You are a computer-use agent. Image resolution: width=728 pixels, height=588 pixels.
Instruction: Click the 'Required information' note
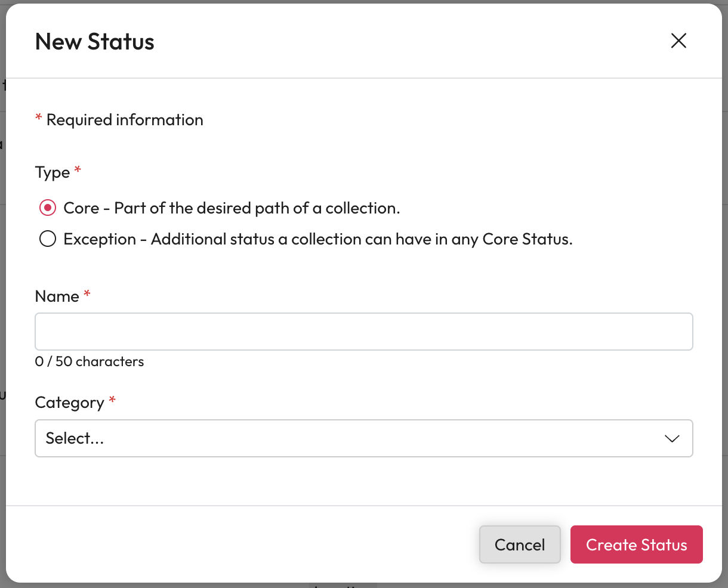click(x=124, y=120)
